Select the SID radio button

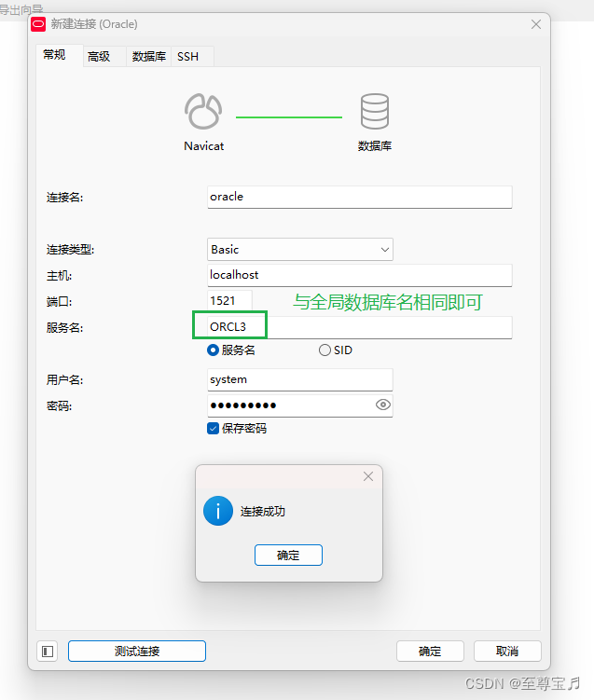[325, 350]
